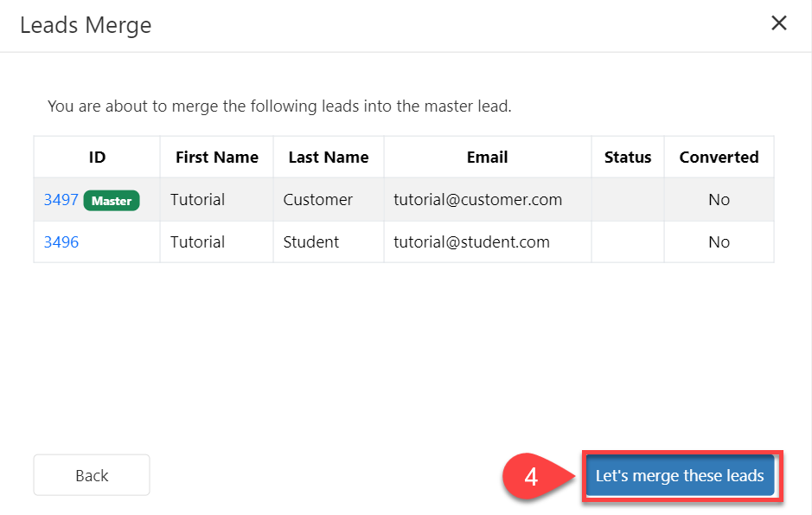Click the green Master badge
This screenshot has width=812, height=515.
pos(112,201)
